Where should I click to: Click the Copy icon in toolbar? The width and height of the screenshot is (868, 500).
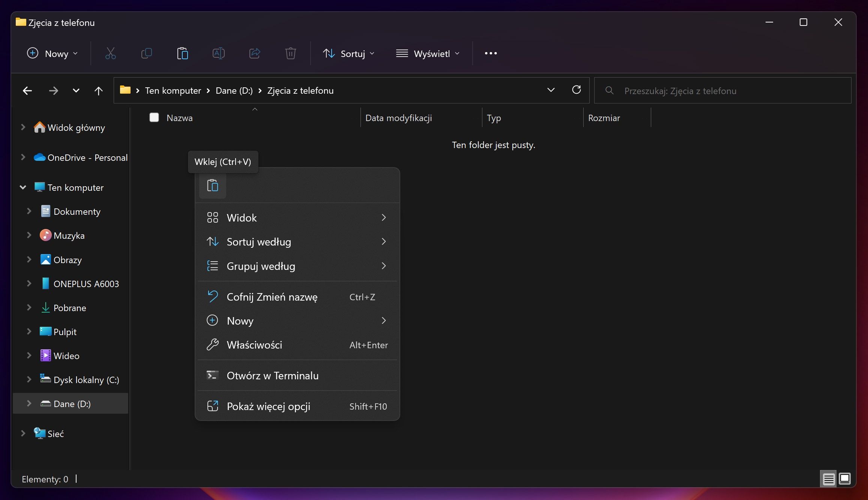[x=146, y=54]
